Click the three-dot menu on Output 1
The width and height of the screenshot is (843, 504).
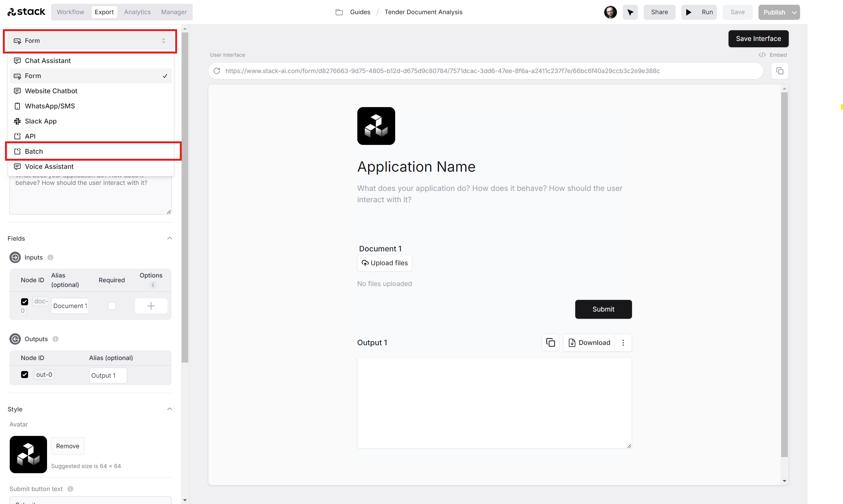pos(623,342)
